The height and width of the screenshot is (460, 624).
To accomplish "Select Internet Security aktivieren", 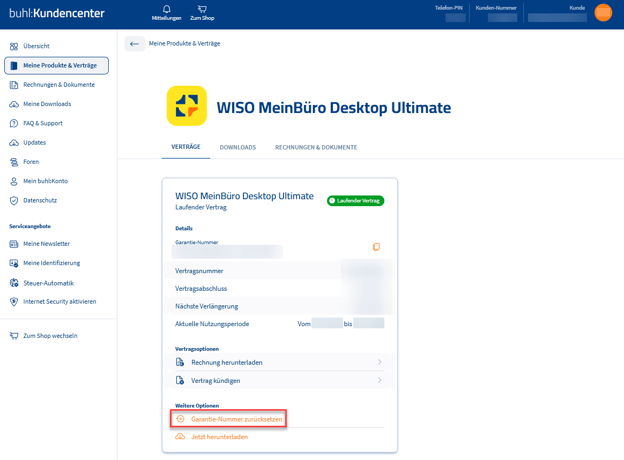I will pos(59,301).
